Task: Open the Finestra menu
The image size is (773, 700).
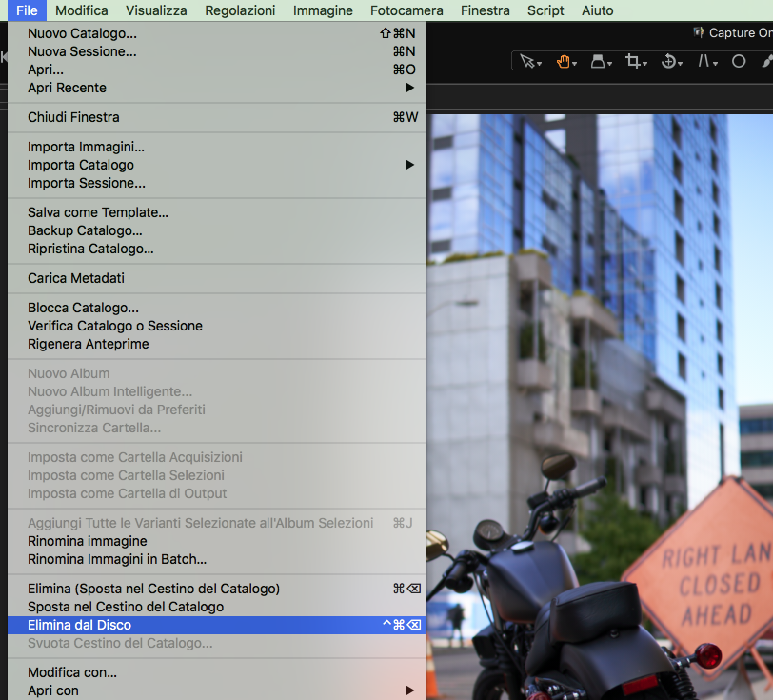Action: (486, 10)
